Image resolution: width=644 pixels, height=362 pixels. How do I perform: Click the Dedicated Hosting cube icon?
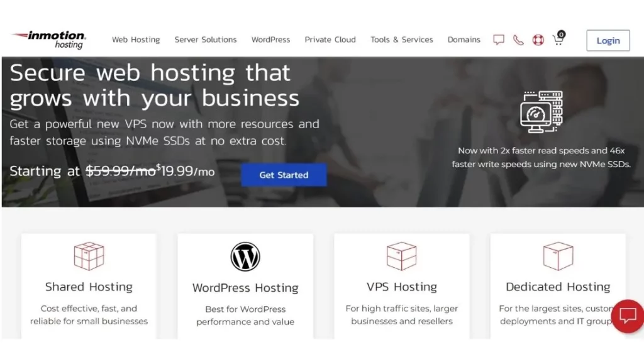(x=558, y=256)
